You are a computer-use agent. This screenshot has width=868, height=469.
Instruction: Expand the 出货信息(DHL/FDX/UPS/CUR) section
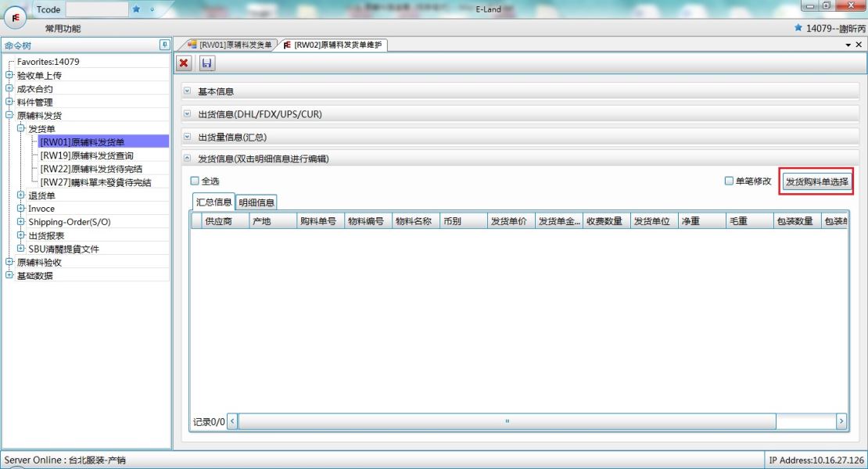[187, 114]
